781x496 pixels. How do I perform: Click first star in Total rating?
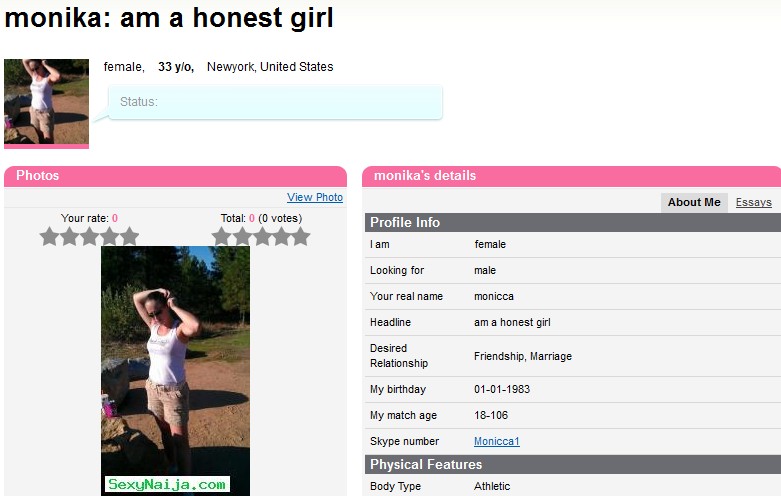coord(222,237)
